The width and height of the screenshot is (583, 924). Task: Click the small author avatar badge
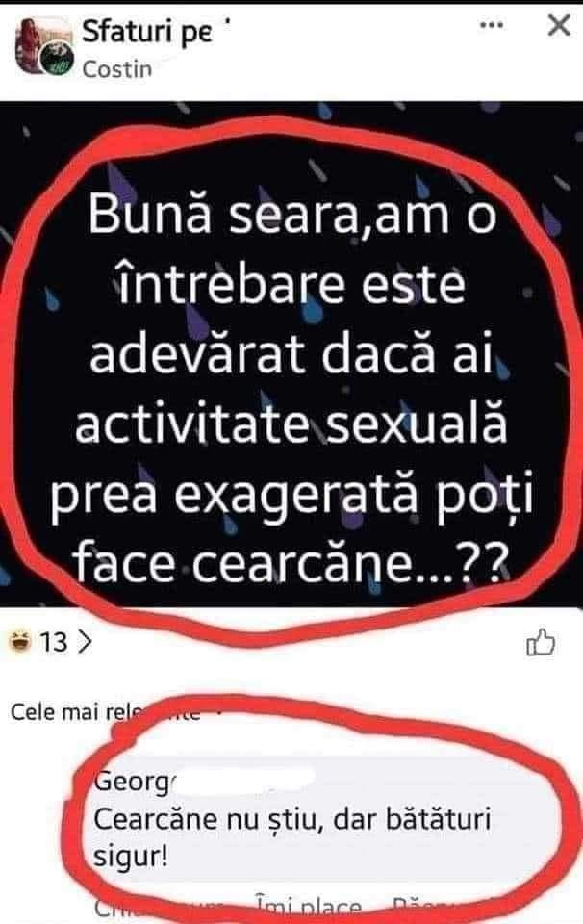click(x=56, y=60)
